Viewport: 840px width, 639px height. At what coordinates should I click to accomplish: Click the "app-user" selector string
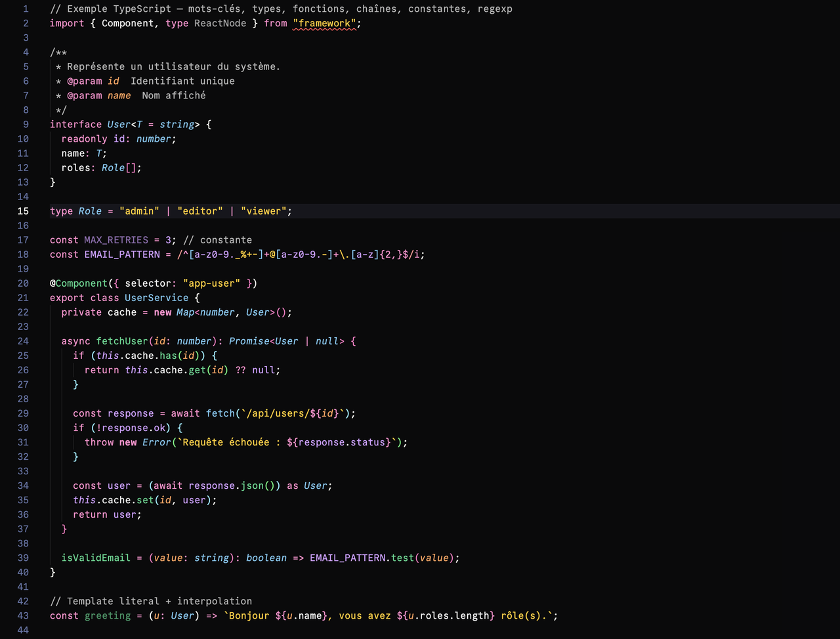click(211, 283)
